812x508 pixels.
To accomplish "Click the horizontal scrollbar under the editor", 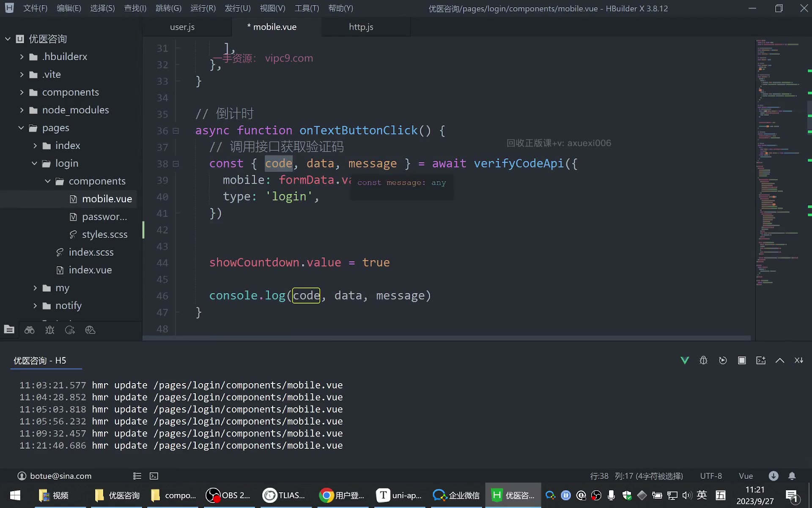I will point(446,338).
